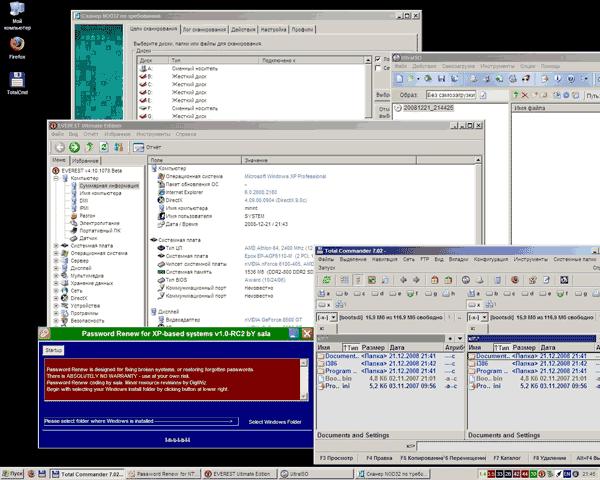The image size is (600, 480).
Task: Click Startup button in Password Renew
Action: coord(53,350)
